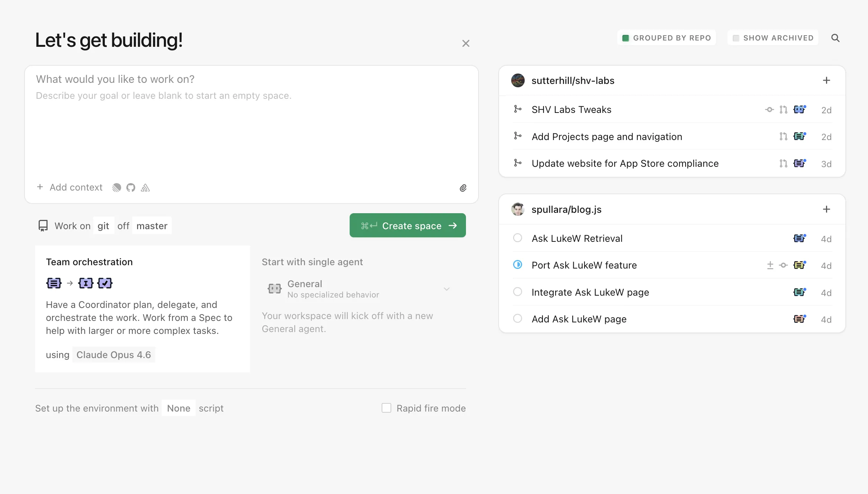Click the commit icon on SHV Labs Tweaks row
This screenshot has height=494, width=868.
(x=769, y=110)
